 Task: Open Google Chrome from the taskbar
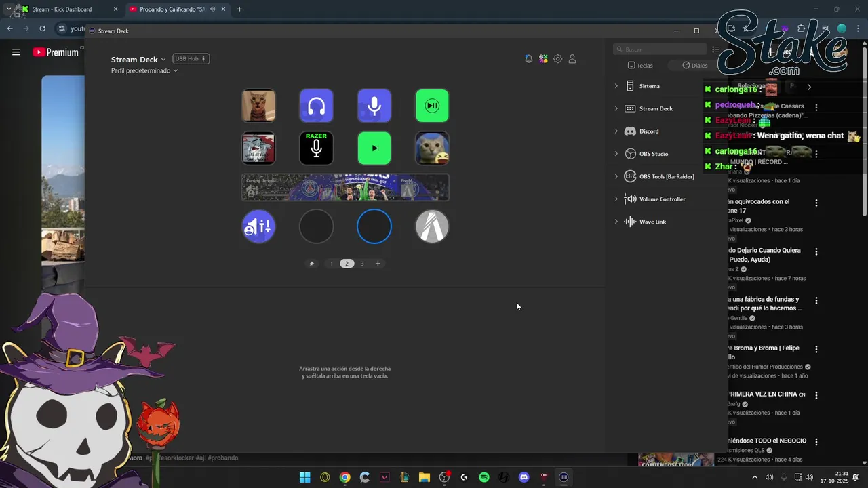pos(345,477)
